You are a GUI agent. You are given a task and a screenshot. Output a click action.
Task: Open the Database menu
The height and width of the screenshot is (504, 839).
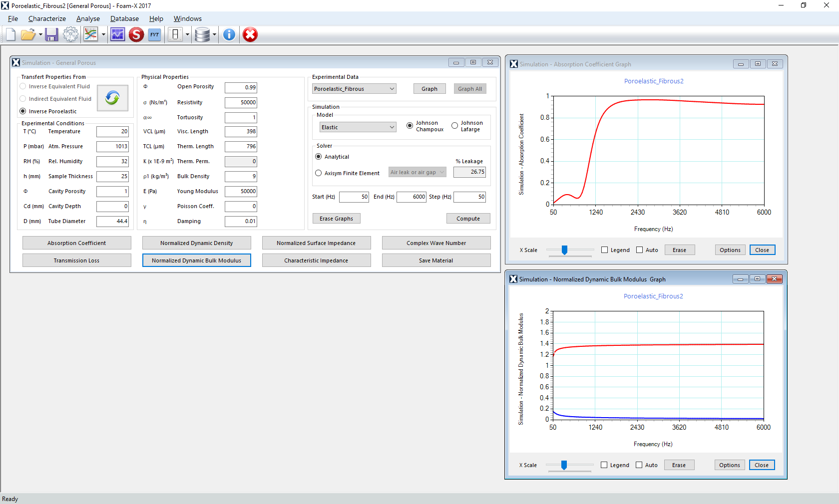(124, 18)
